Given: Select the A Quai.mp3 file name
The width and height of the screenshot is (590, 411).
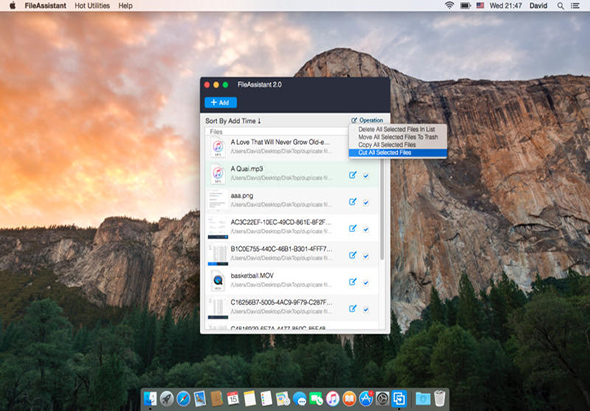Looking at the screenshot, I should (x=247, y=169).
